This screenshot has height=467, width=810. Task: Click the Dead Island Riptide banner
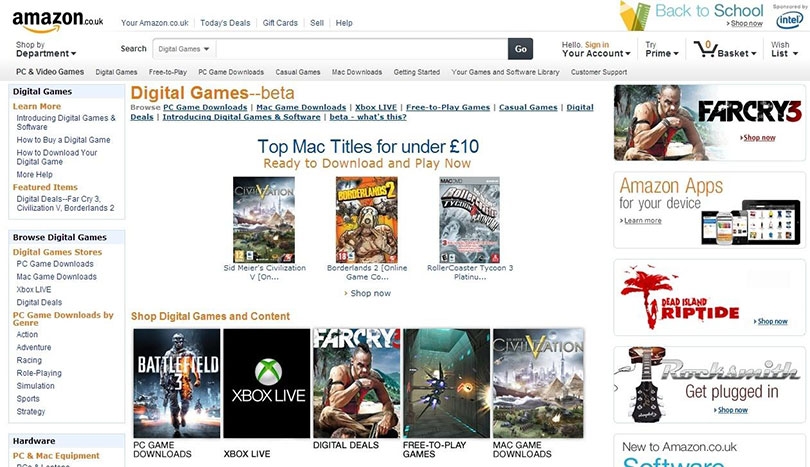(709, 298)
